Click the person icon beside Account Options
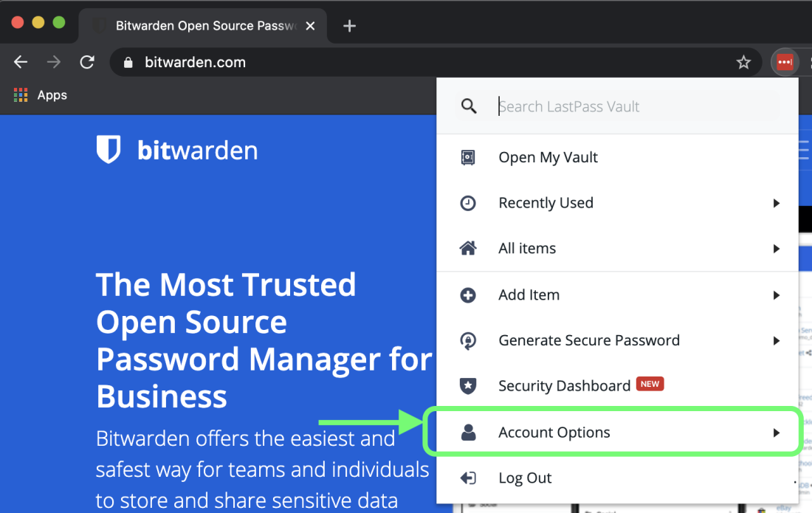Screen dimensions: 812x513 click(x=469, y=432)
